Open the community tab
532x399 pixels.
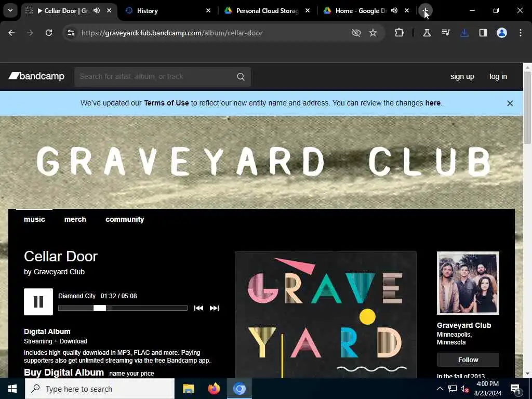click(125, 220)
